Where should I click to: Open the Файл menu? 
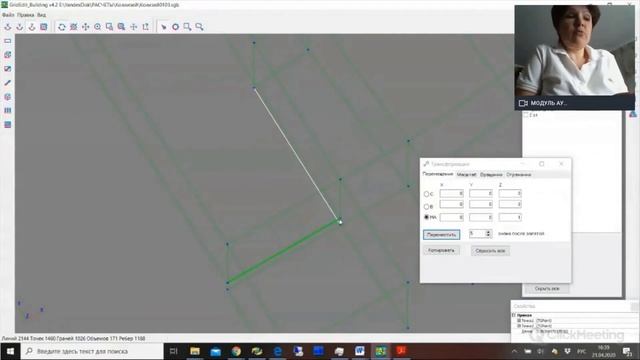pyautogui.click(x=8, y=15)
